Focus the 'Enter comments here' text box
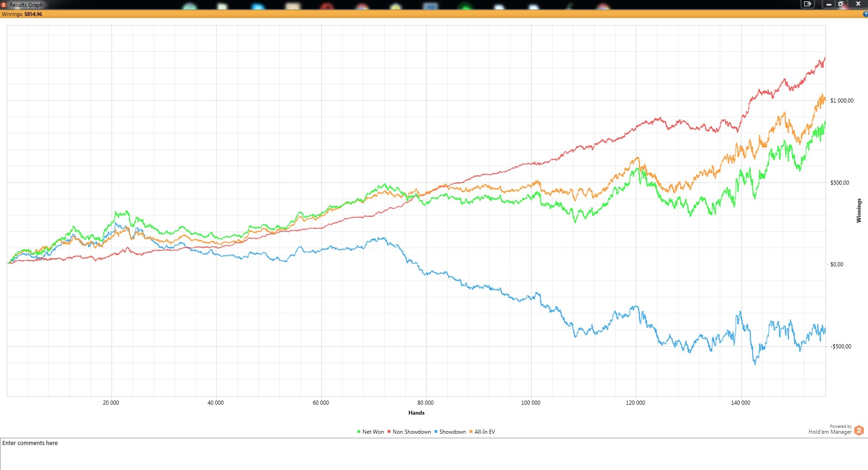The image size is (868, 470). pos(434,454)
